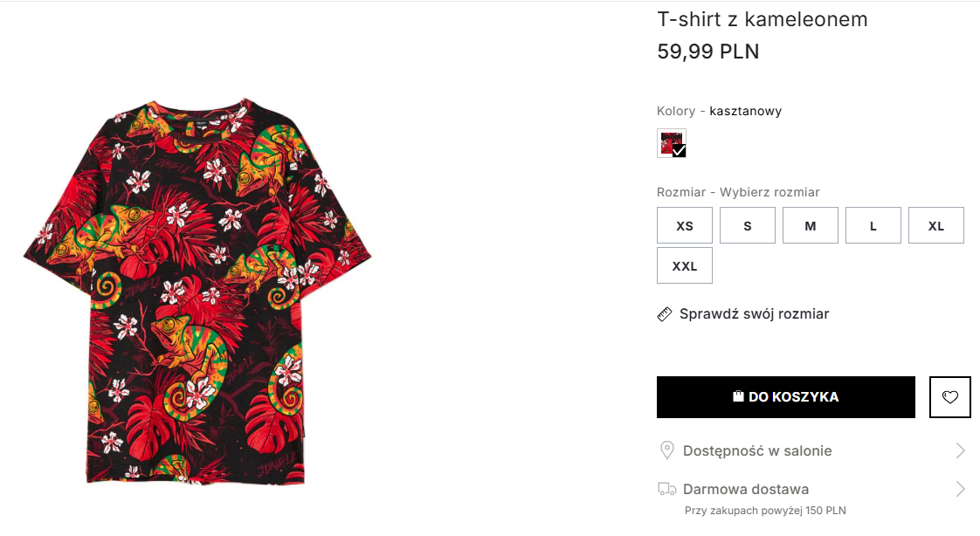Expand store availability chevron

point(960,450)
